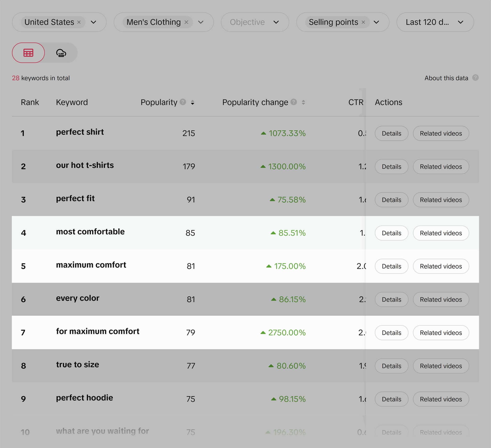Expand the Last 120 days dropdown

[461, 22]
